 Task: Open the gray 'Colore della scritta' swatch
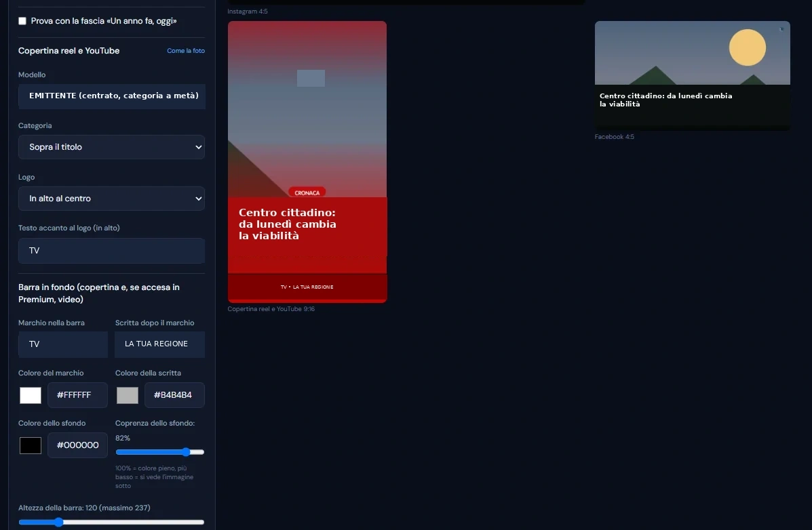(x=128, y=395)
